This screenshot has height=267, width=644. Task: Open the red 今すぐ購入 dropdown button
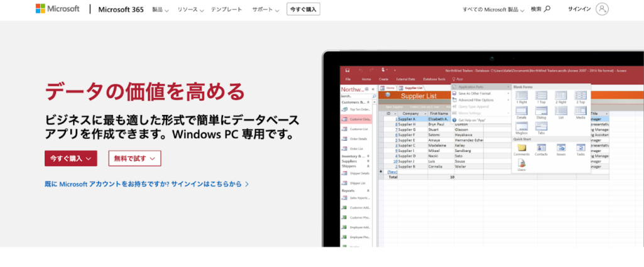[x=70, y=158]
